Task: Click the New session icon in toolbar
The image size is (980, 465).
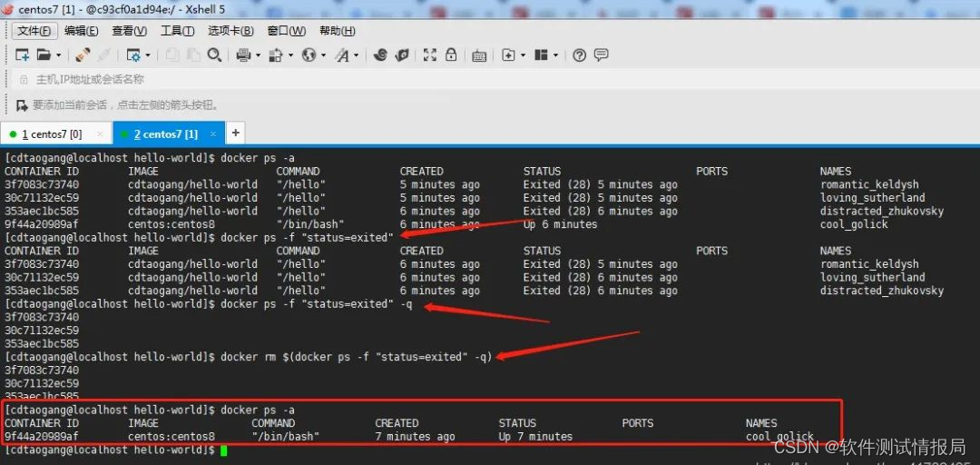Action: click(22, 55)
